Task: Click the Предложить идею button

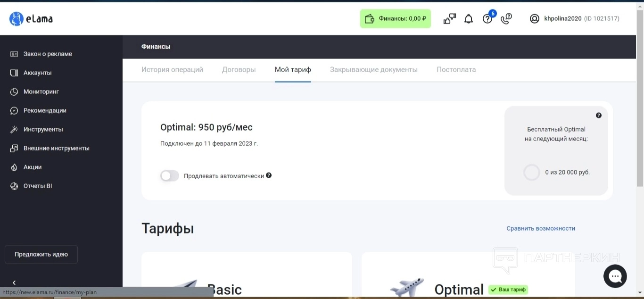Action: point(41,254)
